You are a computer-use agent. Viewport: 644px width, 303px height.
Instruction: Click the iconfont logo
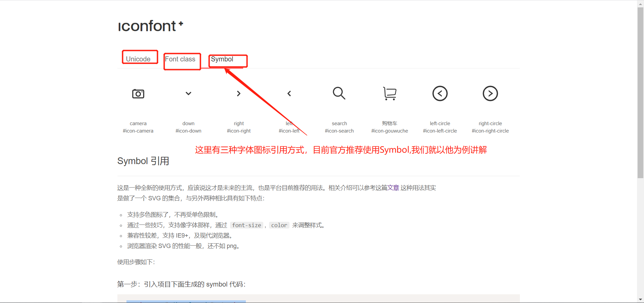point(151,26)
